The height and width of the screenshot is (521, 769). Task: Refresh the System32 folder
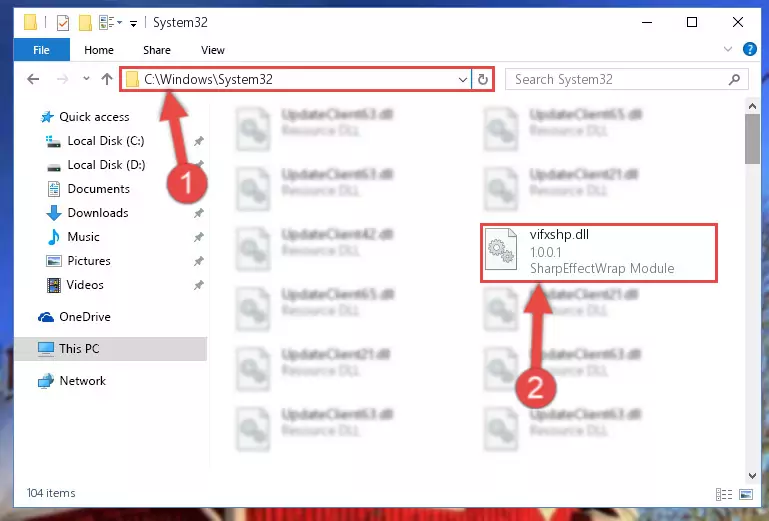483,79
